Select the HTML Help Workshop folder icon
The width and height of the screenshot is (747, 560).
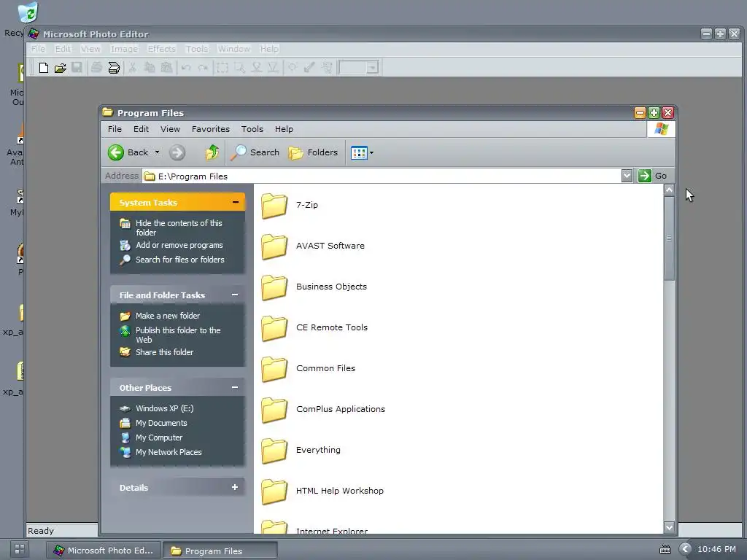pos(274,491)
